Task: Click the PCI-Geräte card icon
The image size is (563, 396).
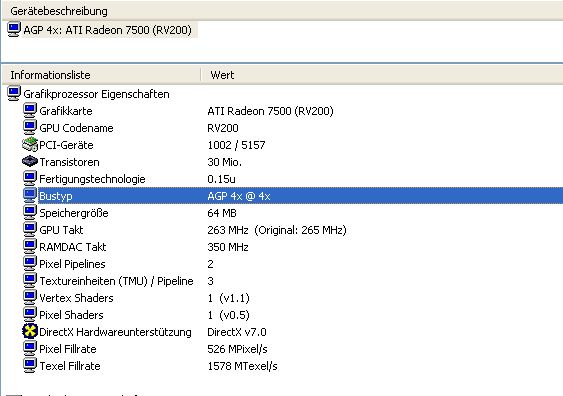Action: pyautogui.click(x=30, y=144)
